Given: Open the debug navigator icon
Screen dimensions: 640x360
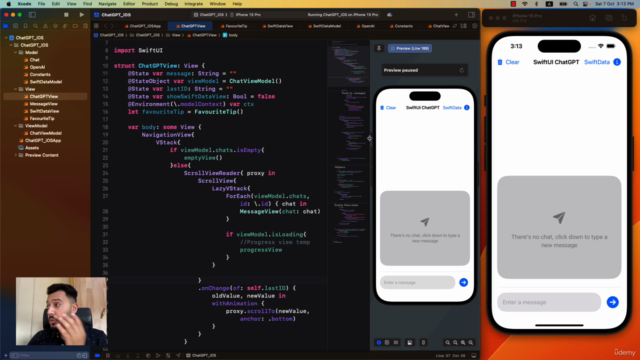Looking at the screenshot, I should coord(65,26).
